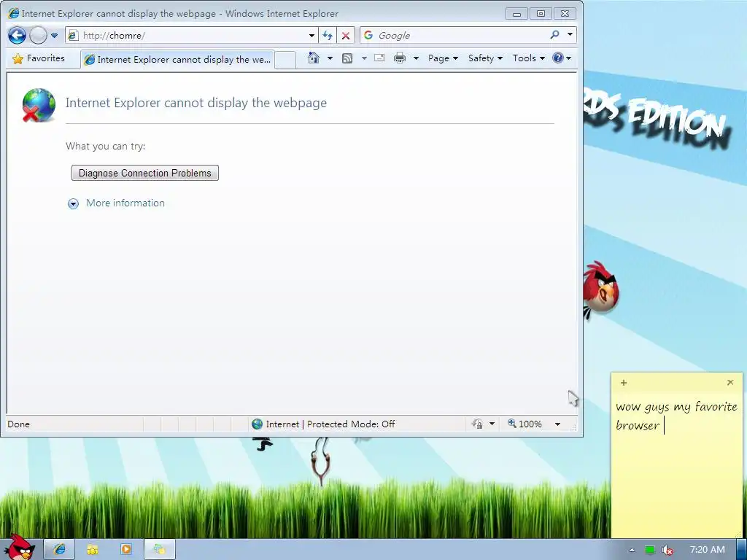Expand the feeds dropdown arrow
This screenshot has width=747, height=560.
point(364,58)
